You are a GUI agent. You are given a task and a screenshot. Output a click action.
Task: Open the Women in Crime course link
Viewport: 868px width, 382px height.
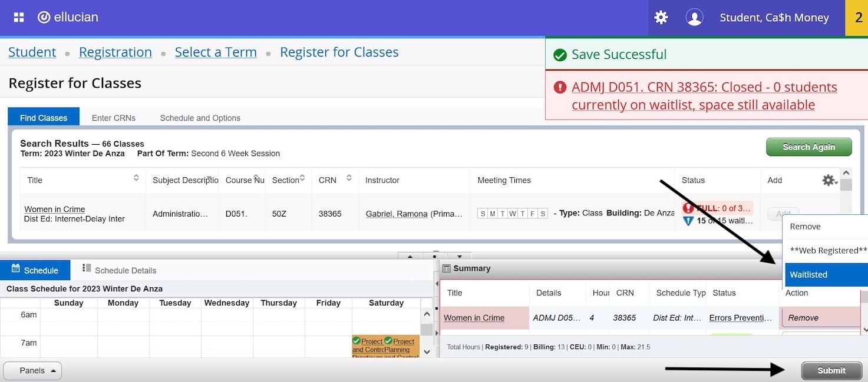coord(54,209)
